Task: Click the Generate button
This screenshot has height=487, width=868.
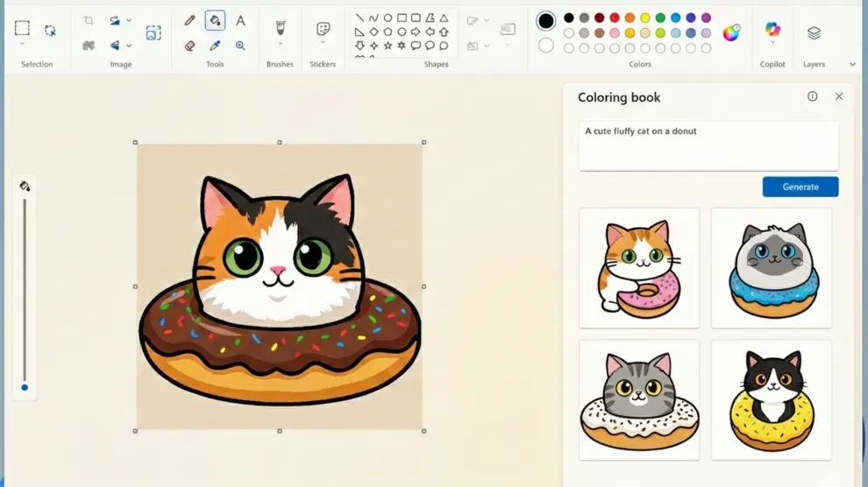Action: [800, 187]
